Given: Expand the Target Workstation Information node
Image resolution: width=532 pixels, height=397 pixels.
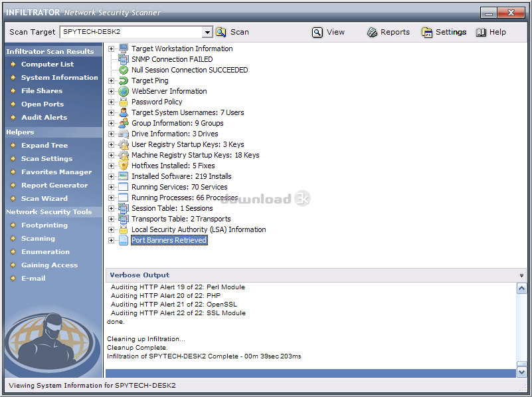Looking at the screenshot, I should [x=111, y=49].
